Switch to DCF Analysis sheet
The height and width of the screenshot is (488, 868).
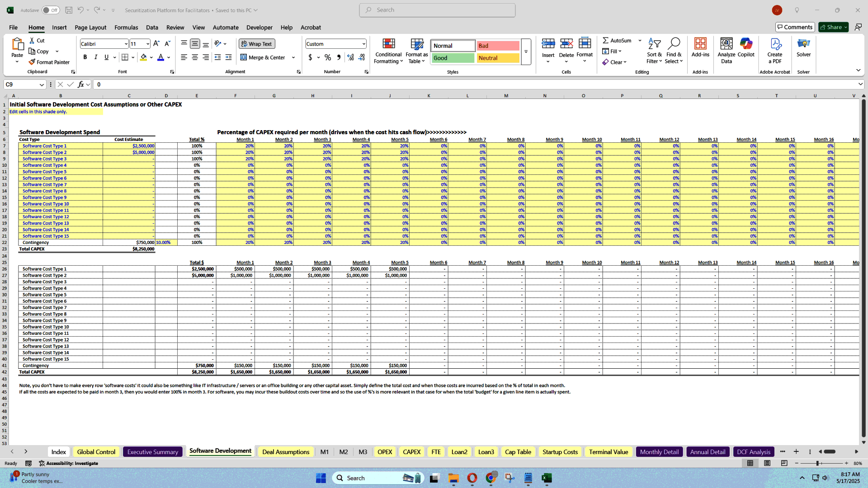[x=754, y=452]
